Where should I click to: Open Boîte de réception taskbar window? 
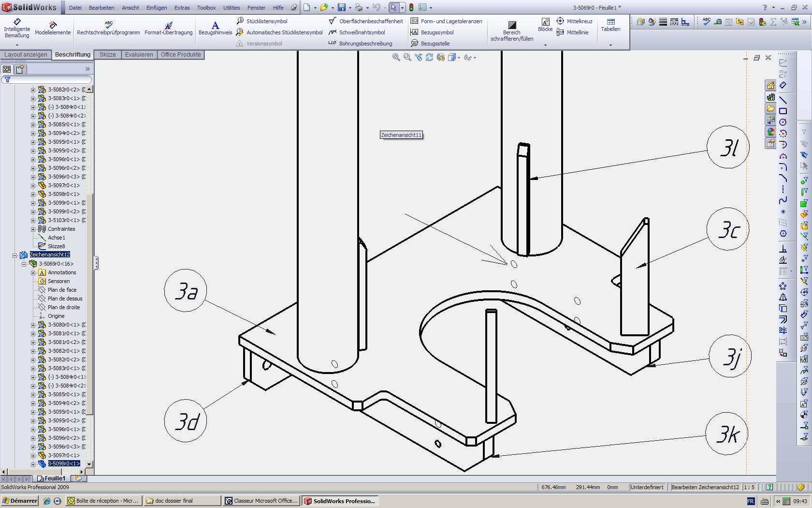104,501
